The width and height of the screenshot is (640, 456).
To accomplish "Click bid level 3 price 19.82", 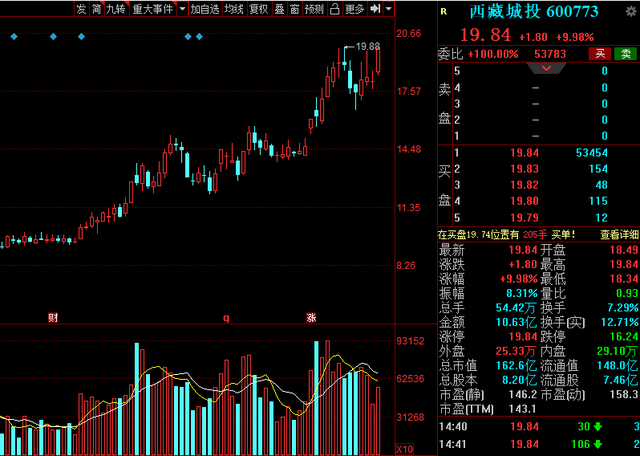I will (524, 185).
